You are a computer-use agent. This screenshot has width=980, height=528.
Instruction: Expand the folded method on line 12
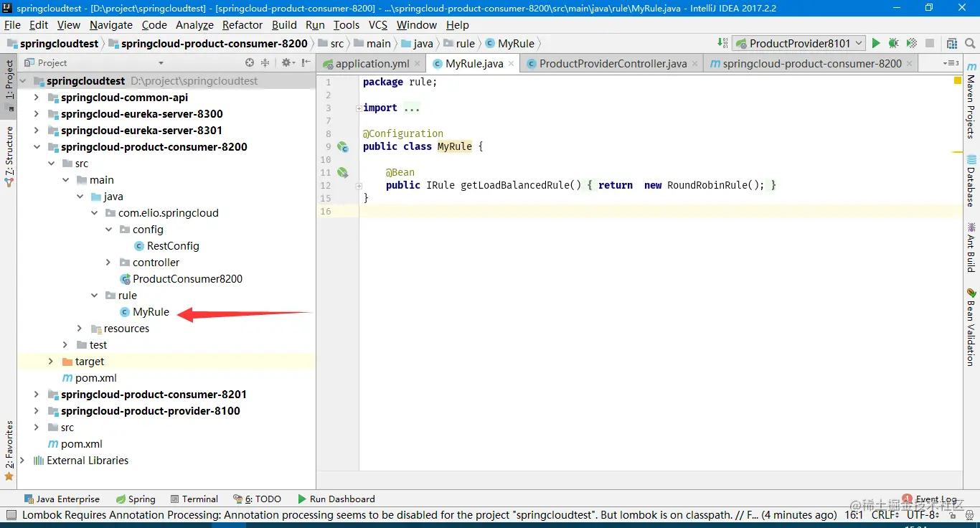point(359,185)
